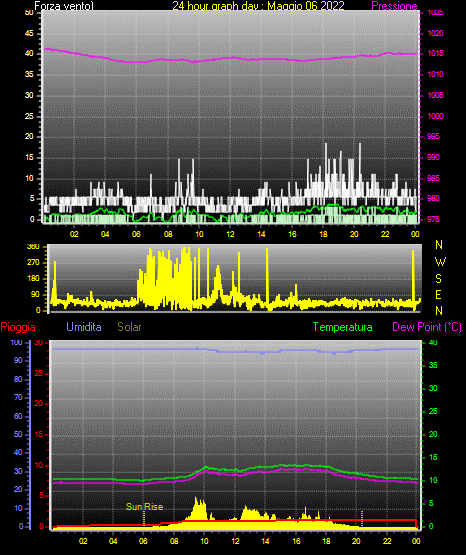Click the '975' pressure axis value

point(433,219)
